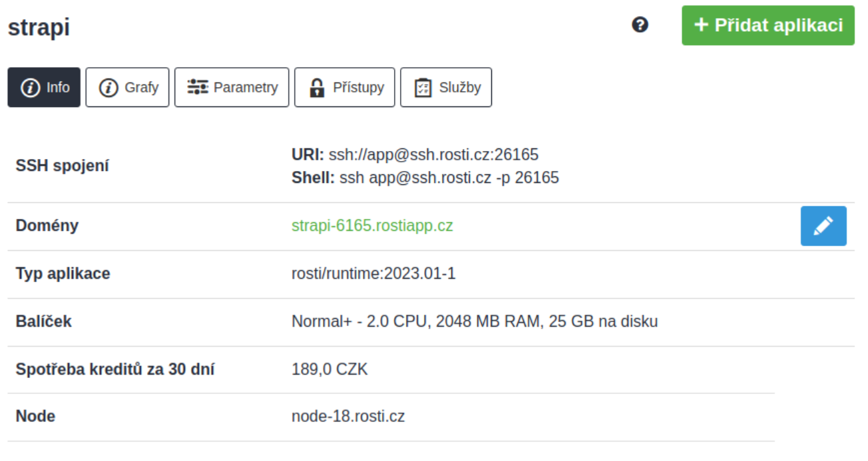868x461 pixels.
Task: Select the Info tab
Action: click(44, 87)
